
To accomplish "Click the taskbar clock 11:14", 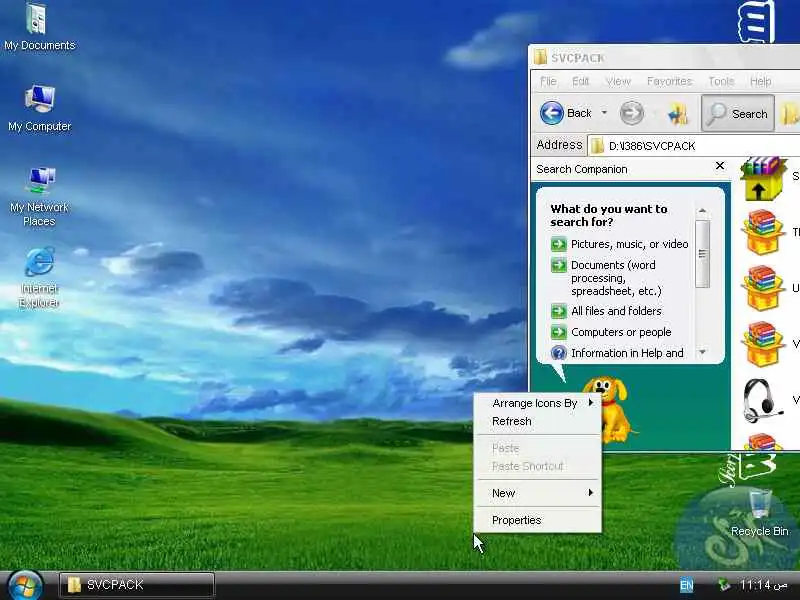I will click(x=764, y=585).
